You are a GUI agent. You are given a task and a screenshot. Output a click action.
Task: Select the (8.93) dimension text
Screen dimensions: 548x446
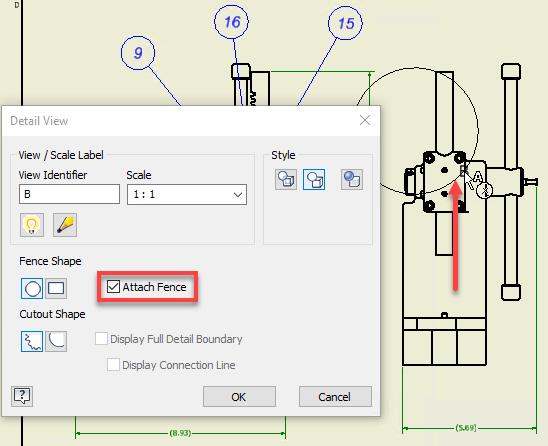[180, 433]
